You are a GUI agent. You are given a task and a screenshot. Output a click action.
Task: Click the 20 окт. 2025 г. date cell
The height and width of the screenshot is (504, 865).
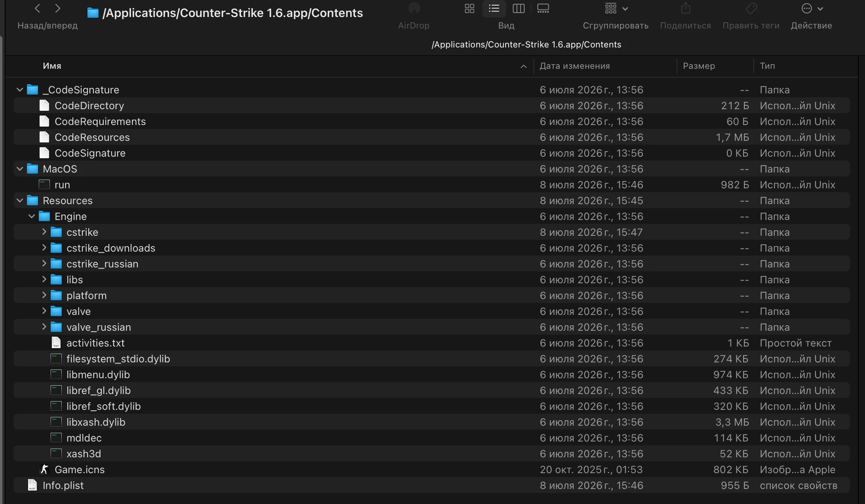591,470
